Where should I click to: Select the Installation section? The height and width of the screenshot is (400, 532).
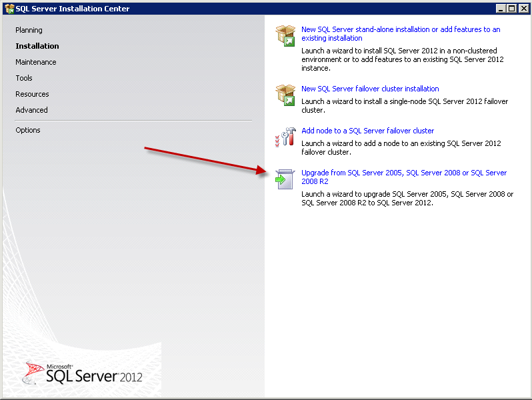pyautogui.click(x=37, y=46)
